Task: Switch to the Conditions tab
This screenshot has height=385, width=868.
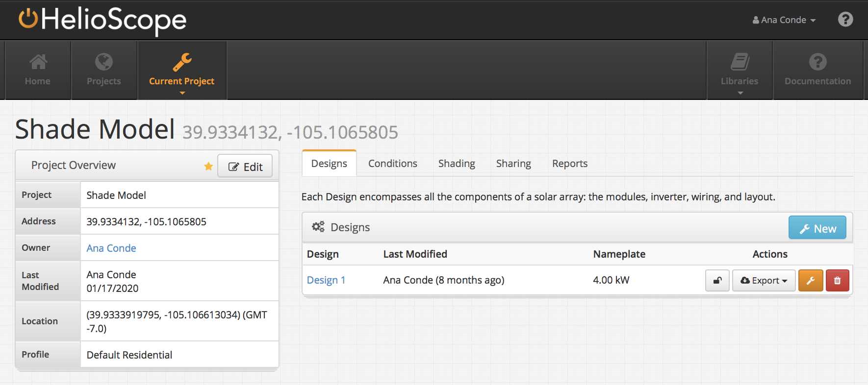Action: tap(393, 164)
